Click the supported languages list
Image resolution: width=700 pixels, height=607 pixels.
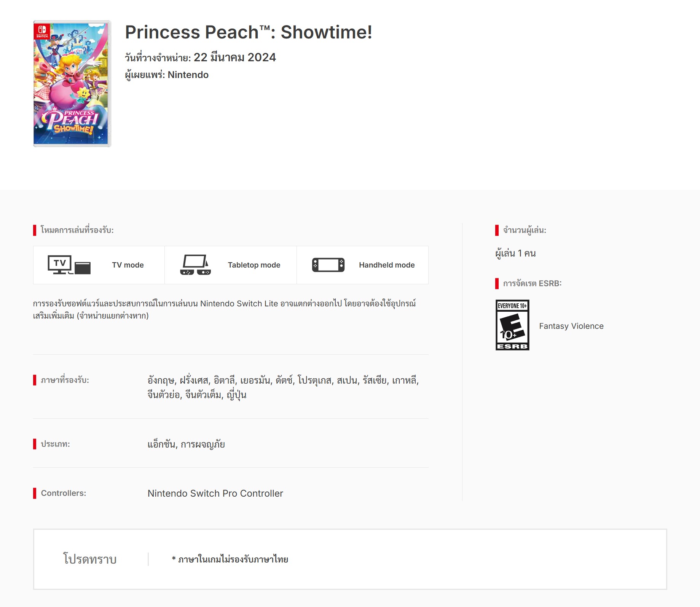[x=283, y=387]
